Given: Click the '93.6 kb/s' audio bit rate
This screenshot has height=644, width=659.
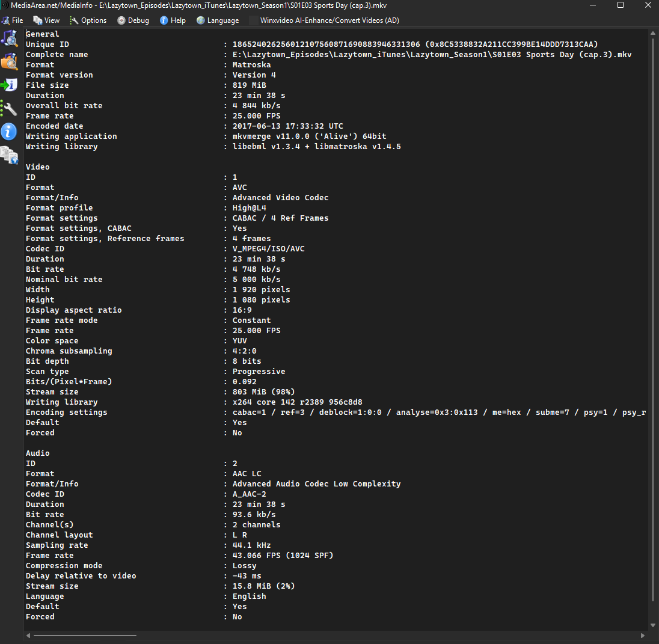Looking at the screenshot, I should pos(254,515).
